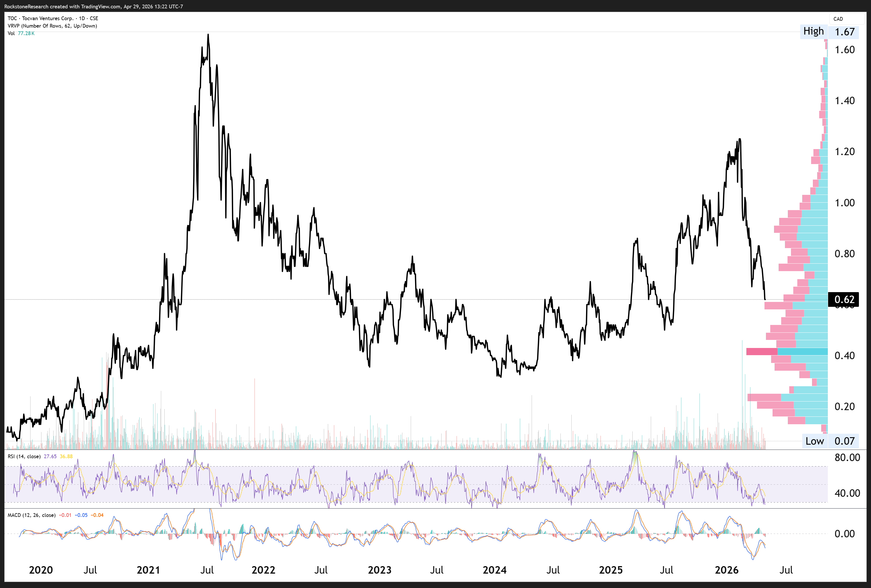Click the 2020 label on time axis
The image size is (871, 588).
click(41, 570)
